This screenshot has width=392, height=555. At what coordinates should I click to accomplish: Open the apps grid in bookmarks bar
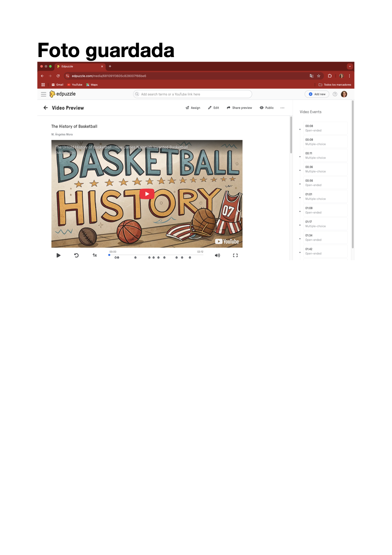coord(43,85)
